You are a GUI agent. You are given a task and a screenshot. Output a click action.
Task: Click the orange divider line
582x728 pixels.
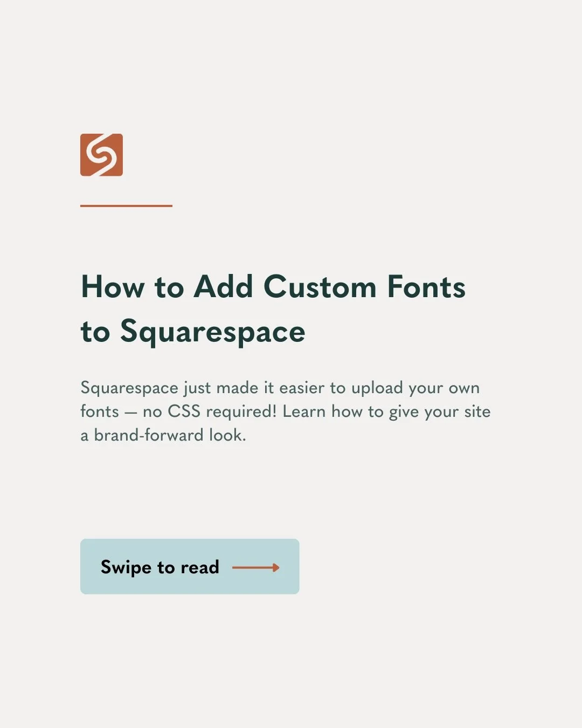(x=126, y=205)
